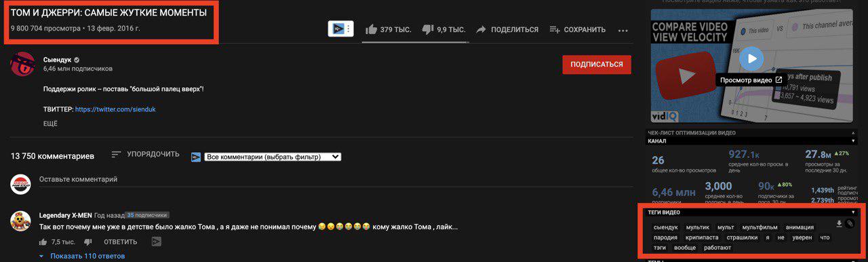Click the '27.8м' views last 30 days stat
Image resolution: width=868 pixels, height=262 pixels.
(818, 155)
